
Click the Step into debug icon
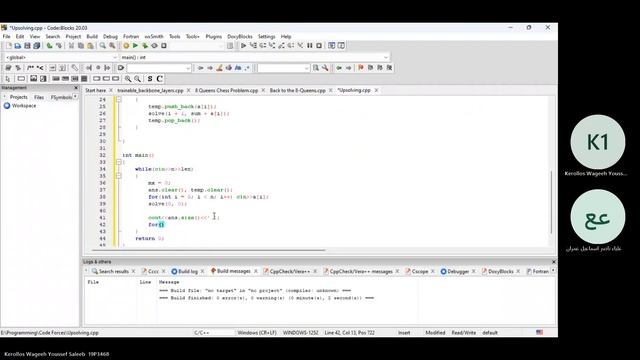click(x=272, y=46)
